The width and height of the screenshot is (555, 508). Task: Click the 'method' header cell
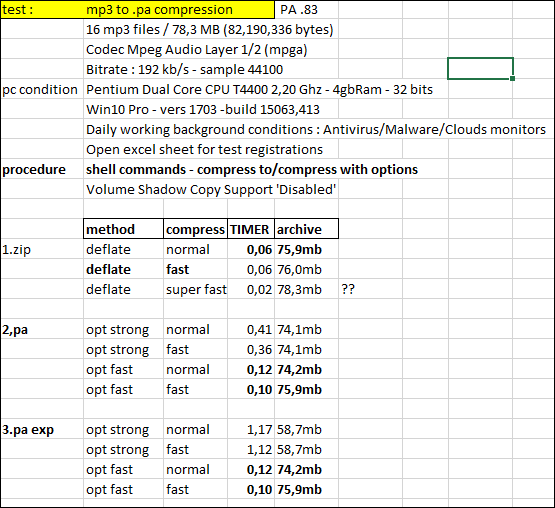pos(124,229)
